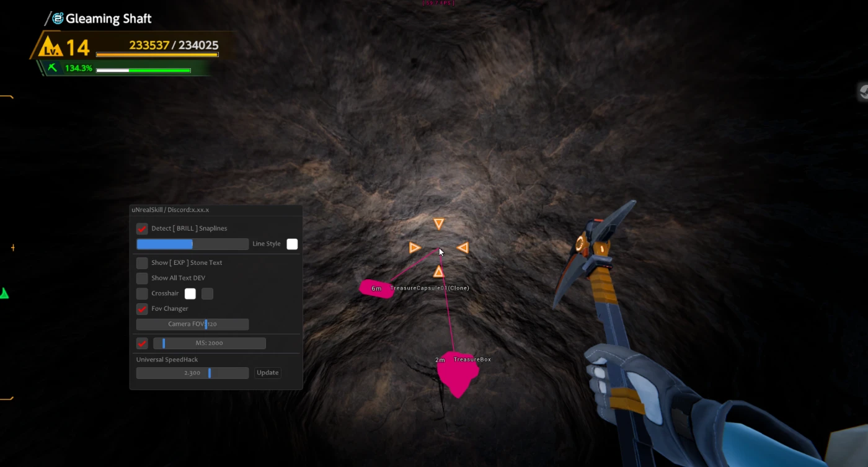Click the left orange reticle arrow
868x467 pixels.
415,247
